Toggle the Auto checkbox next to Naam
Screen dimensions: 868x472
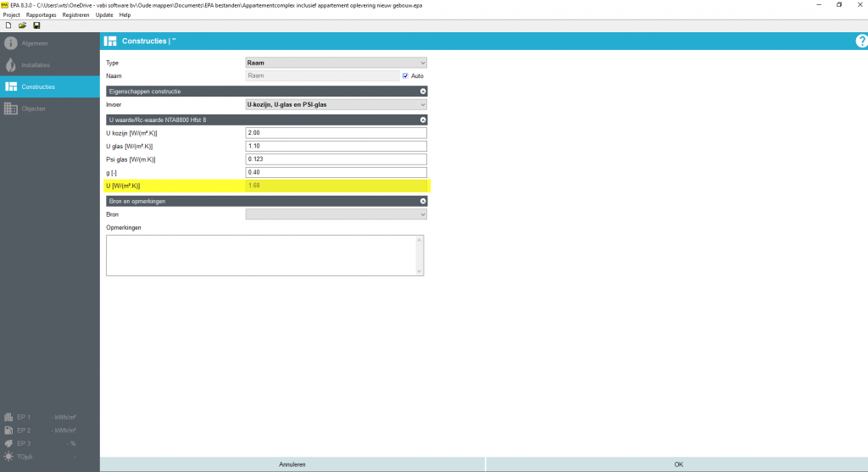(x=405, y=75)
